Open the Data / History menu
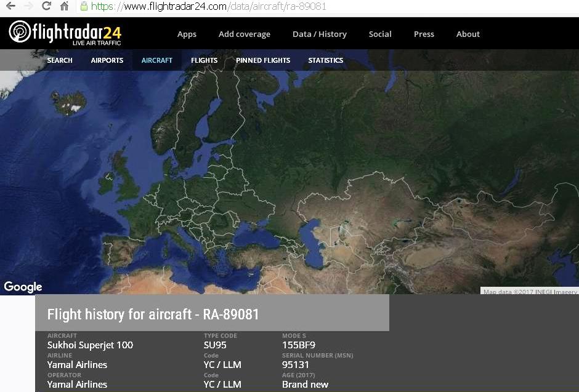Screen dimensions: 579x392 320,34
